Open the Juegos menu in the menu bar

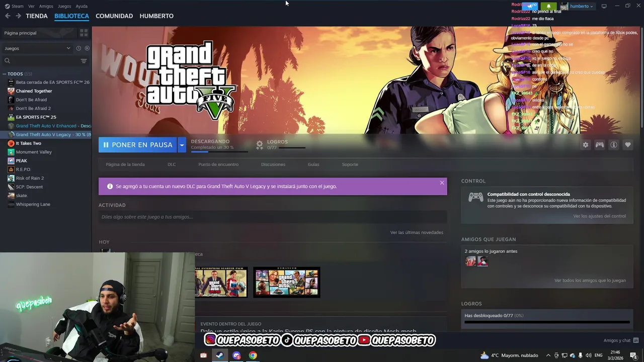click(64, 6)
